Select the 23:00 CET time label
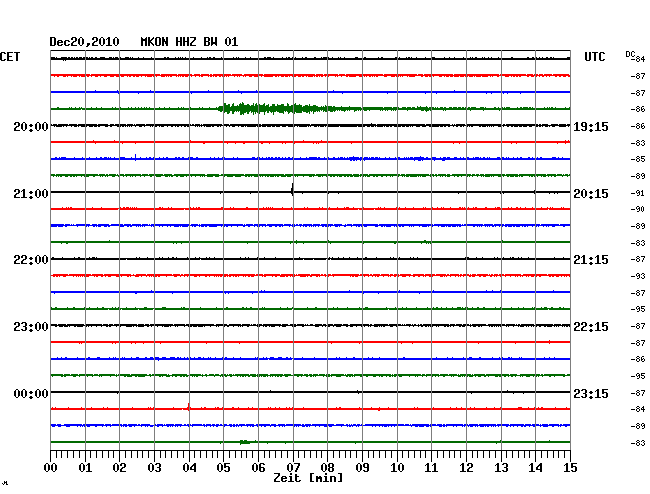Image resolution: width=650 pixels, height=494 pixels. (31, 327)
